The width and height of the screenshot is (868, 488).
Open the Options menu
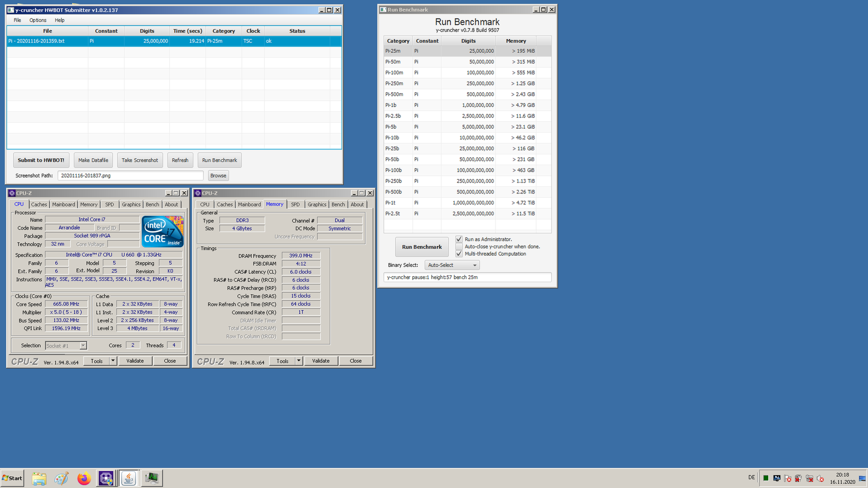(38, 20)
